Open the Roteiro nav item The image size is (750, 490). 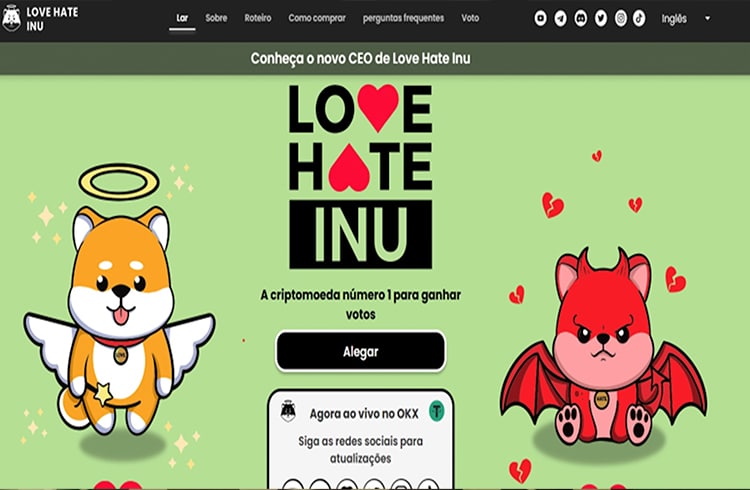[x=258, y=18]
